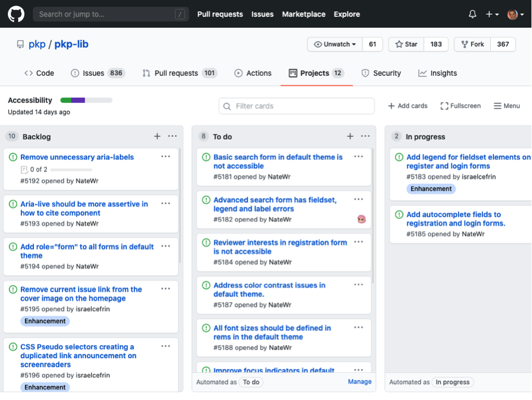The image size is (532, 400).
Task: Open Explore in the top navigation
Action: point(347,14)
